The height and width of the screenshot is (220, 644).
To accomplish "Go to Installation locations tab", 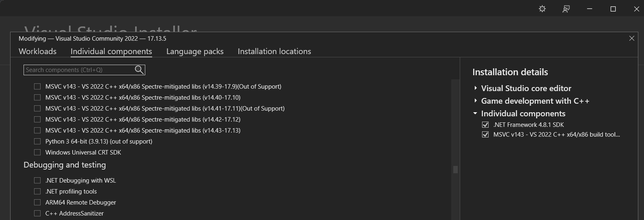I will coord(274,51).
